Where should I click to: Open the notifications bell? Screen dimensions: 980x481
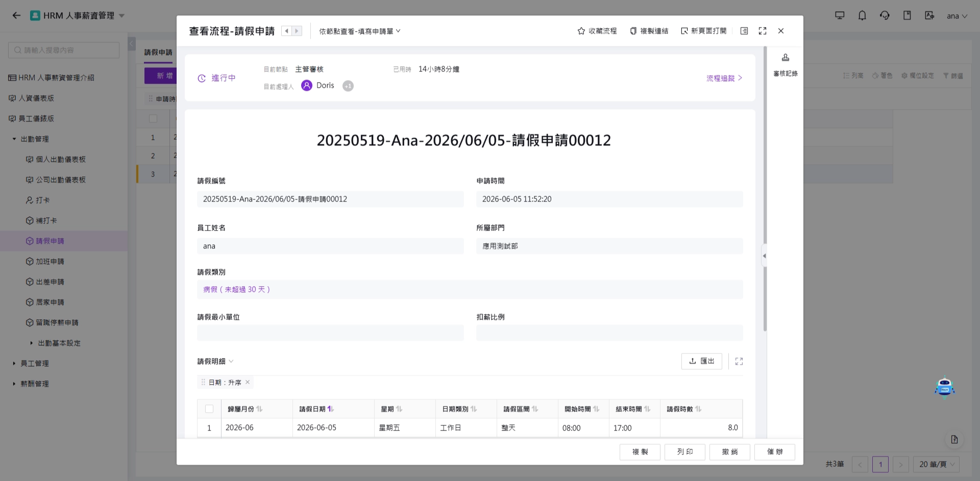[x=862, y=15]
